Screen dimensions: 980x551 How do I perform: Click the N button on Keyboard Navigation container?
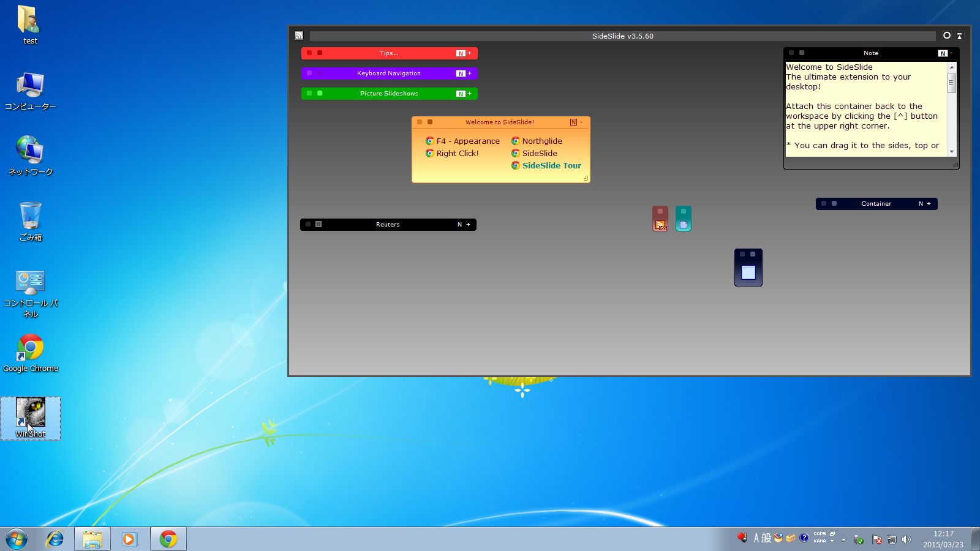[461, 73]
